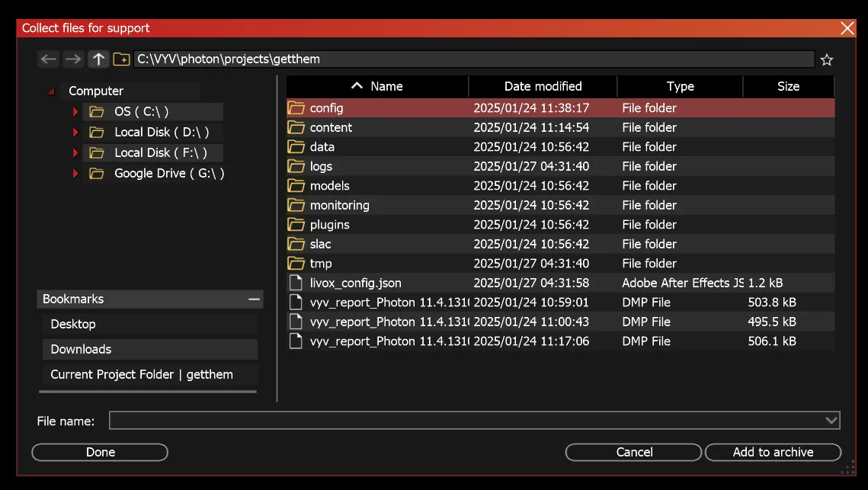
Task: Click the file icon of the 495.5 kB DMP report
Action: pyautogui.click(x=296, y=321)
